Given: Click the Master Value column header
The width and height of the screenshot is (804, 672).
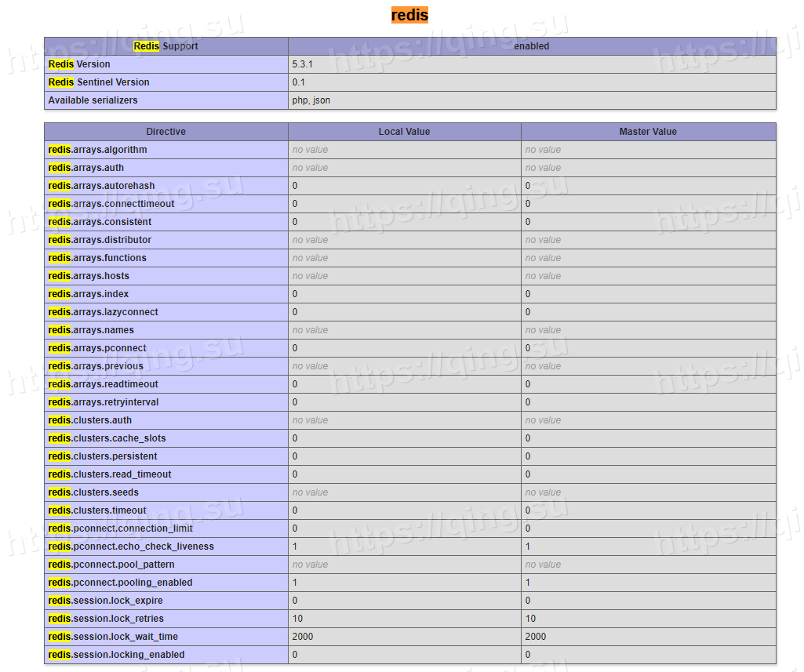Looking at the screenshot, I should (648, 132).
